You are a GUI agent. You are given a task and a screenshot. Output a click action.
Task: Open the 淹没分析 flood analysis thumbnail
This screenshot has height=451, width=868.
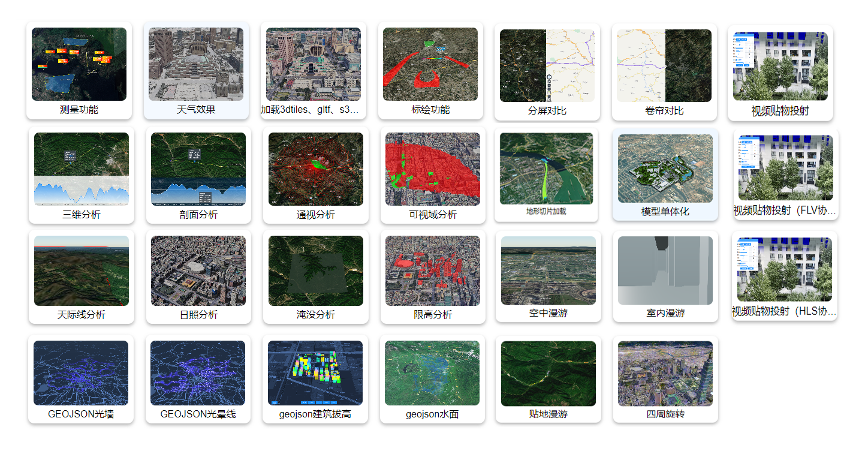coord(315,271)
